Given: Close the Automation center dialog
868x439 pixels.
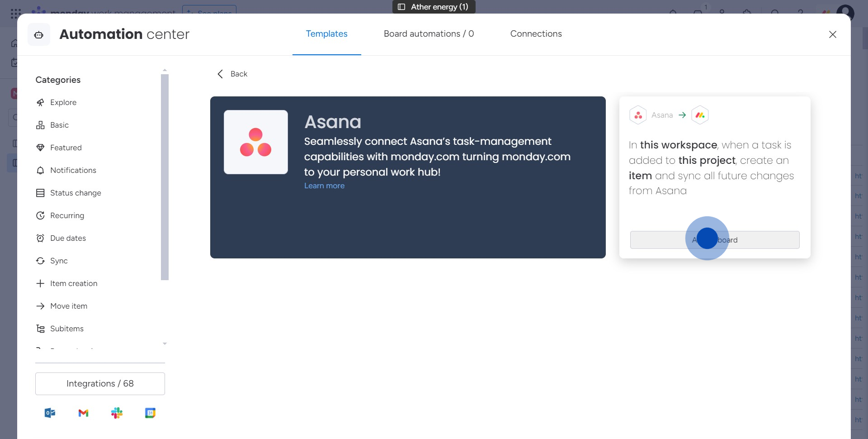Looking at the screenshot, I should (832, 34).
